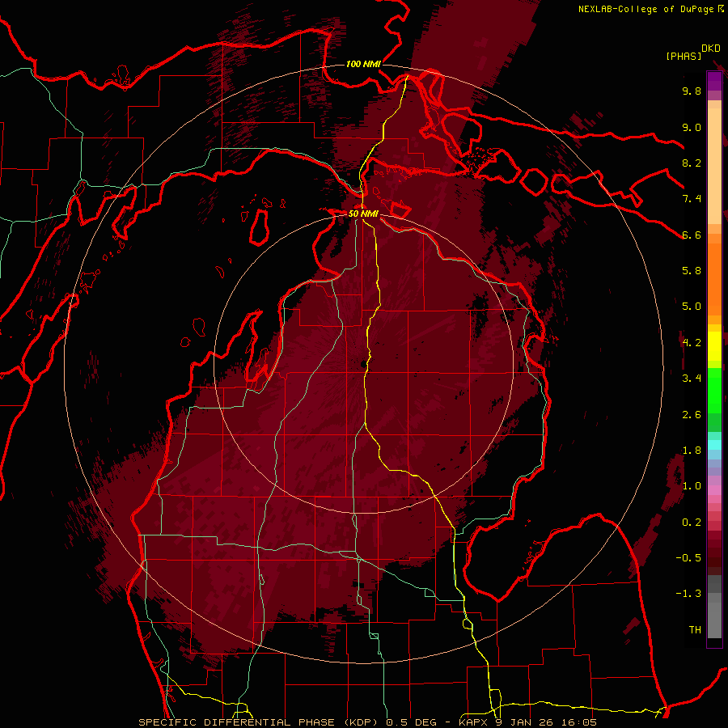Click the black radar site dot at map center
The image size is (728, 728).
pos(363,363)
